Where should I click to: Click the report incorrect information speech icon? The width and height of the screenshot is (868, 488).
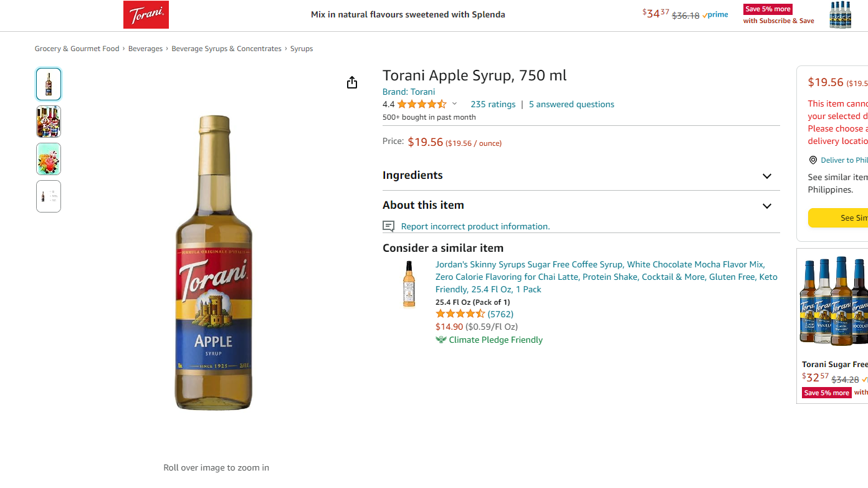(389, 226)
